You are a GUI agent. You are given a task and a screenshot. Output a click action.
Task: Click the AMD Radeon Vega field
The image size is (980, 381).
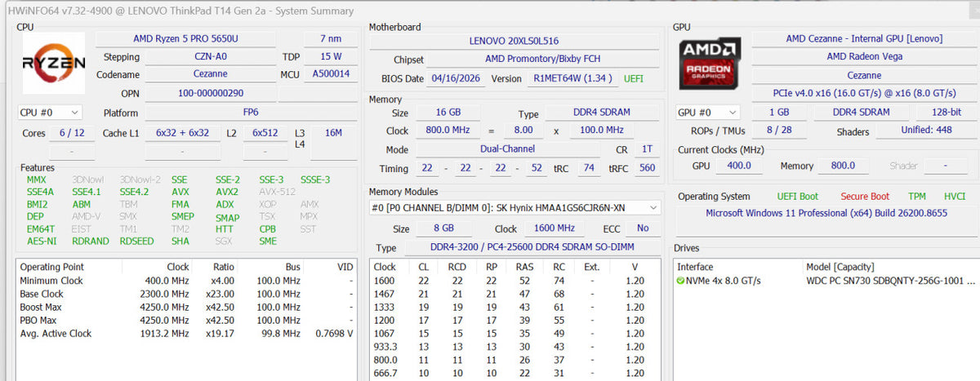click(x=863, y=57)
